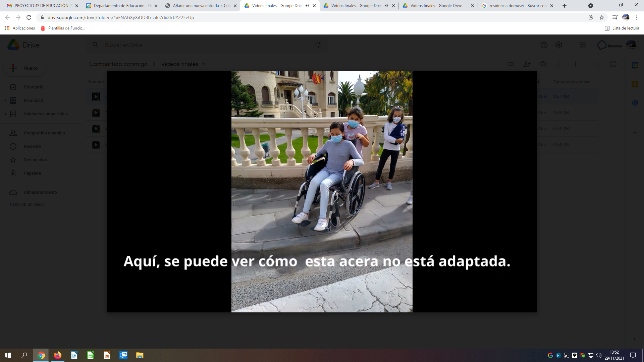Select the first video file icon row
Screen dimensions: 644x362
pos(96,97)
